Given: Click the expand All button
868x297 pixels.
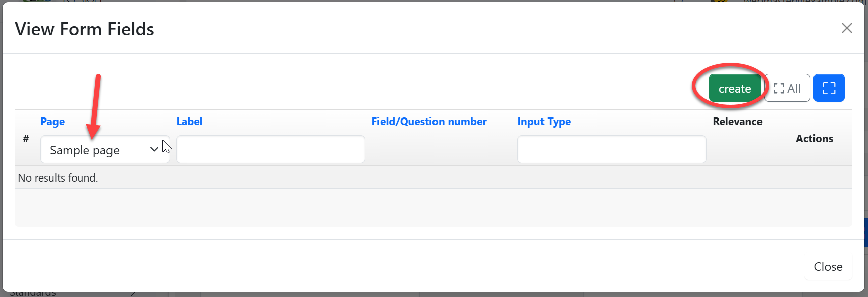Looking at the screenshot, I should coord(787,88).
